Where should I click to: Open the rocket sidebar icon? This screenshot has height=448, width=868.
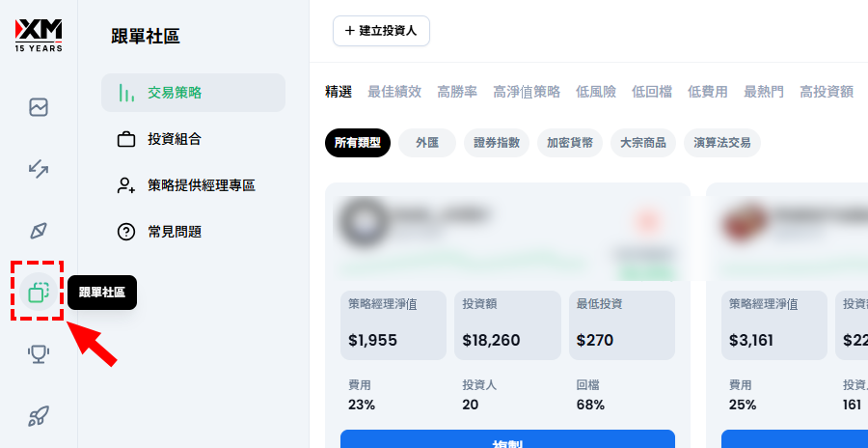(39, 415)
